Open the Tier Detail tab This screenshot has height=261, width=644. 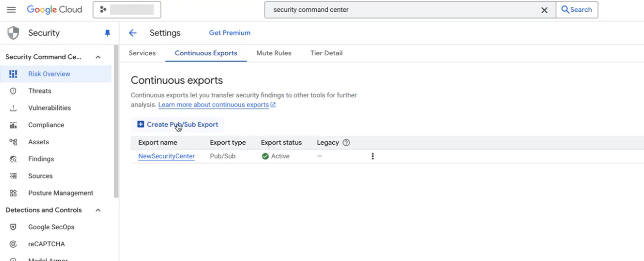[326, 53]
